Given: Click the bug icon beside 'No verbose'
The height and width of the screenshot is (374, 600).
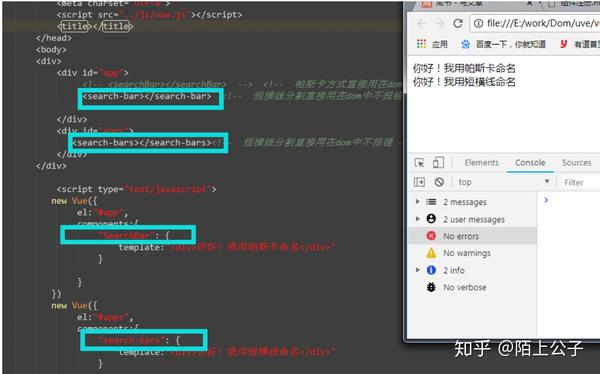Looking at the screenshot, I should (431, 287).
